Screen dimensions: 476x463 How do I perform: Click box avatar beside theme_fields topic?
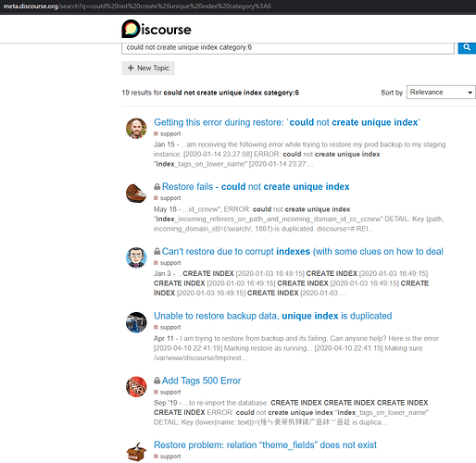(x=136, y=451)
